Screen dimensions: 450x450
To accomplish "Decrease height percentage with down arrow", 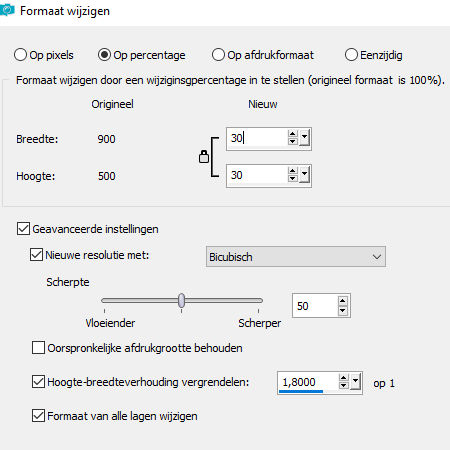I will (293, 178).
